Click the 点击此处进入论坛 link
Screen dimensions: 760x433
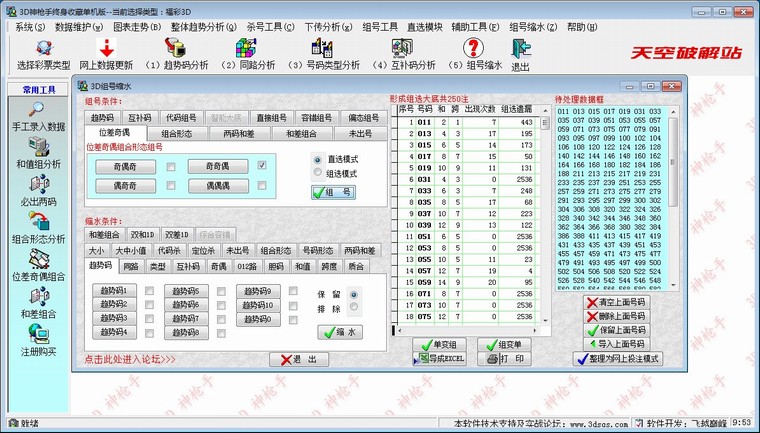click(130, 359)
